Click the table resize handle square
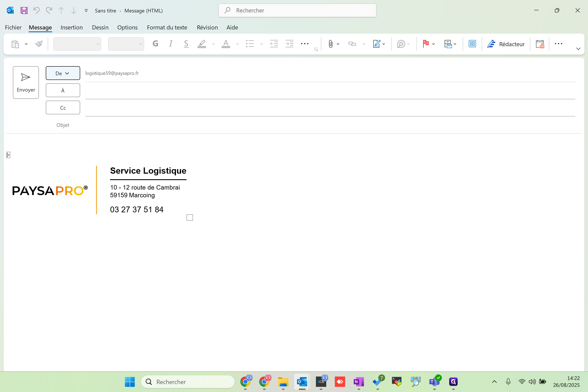This screenshot has height=392, width=588. point(190,217)
